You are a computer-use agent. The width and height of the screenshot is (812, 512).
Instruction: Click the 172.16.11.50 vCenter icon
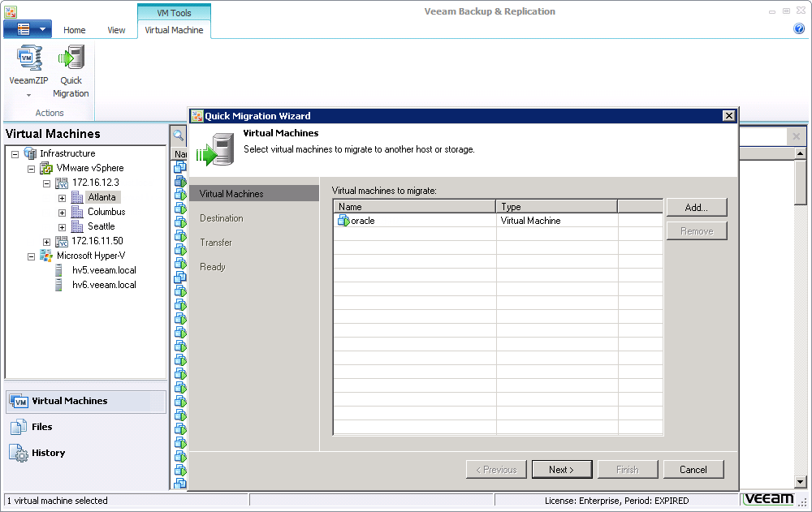62,241
